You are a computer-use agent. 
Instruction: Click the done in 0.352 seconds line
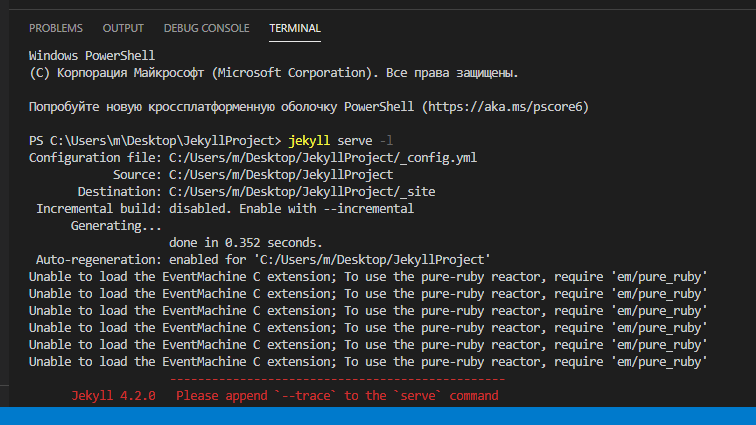tap(245, 242)
